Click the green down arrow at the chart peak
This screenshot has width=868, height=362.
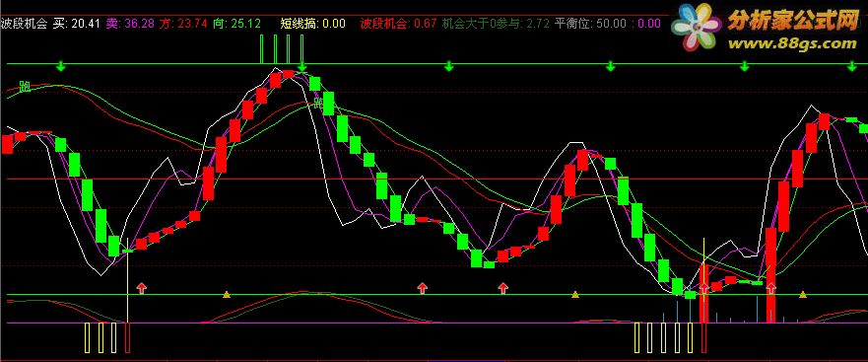pos(301,68)
